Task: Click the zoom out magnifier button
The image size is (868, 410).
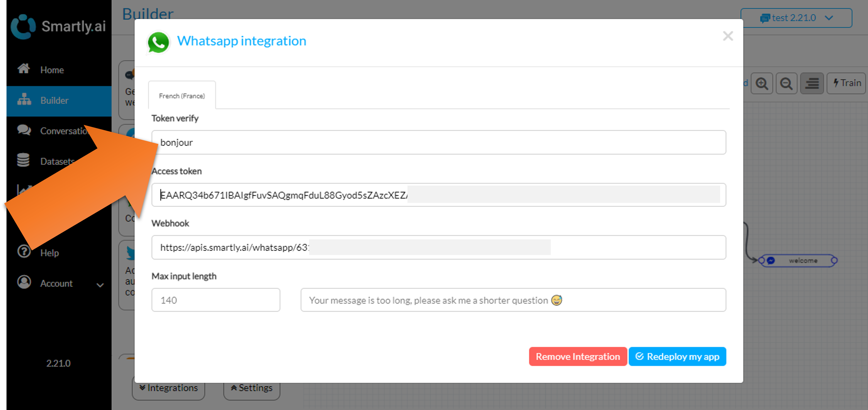Action: pos(786,83)
